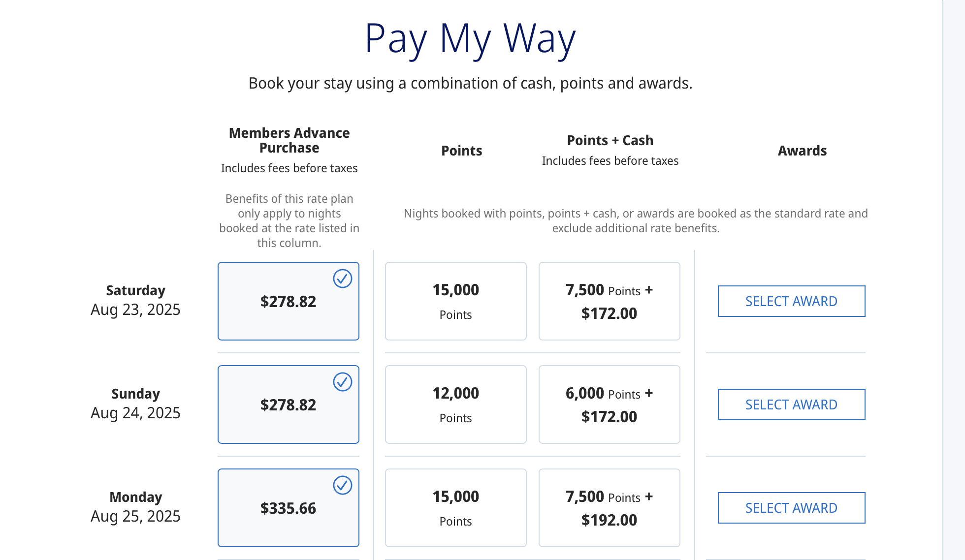Pick 15,000 Points option for Monday
The height and width of the screenshot is (560, 965).
455,508
